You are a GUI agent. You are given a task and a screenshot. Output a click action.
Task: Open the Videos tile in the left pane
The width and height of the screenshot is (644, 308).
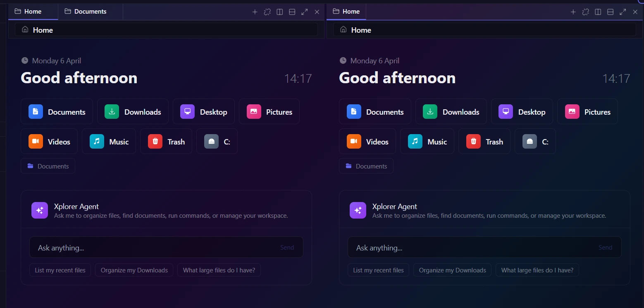[x=49, y=141]
